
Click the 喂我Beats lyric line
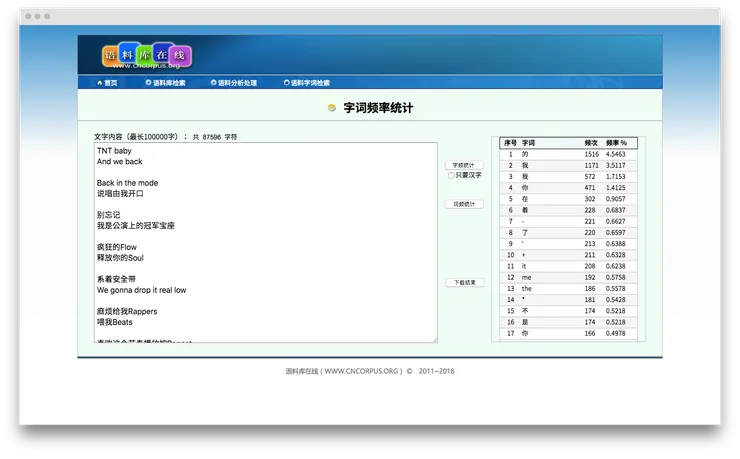(x=115, y=322)
